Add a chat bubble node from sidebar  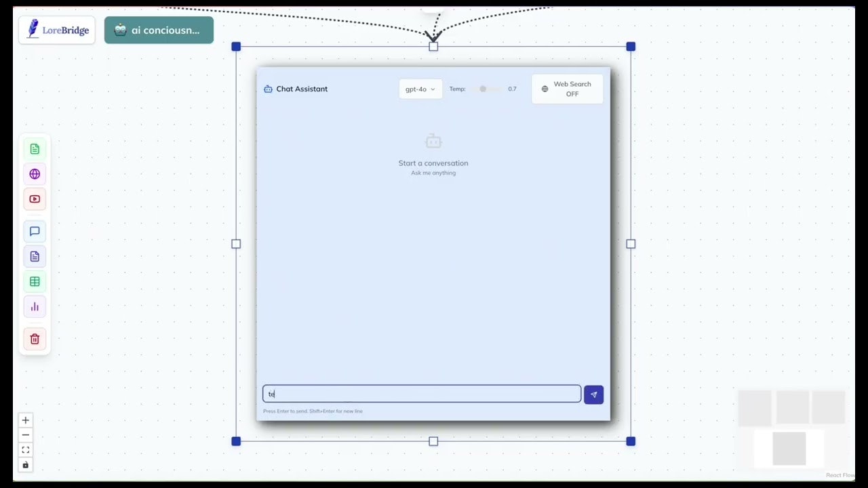coord(35,231)
